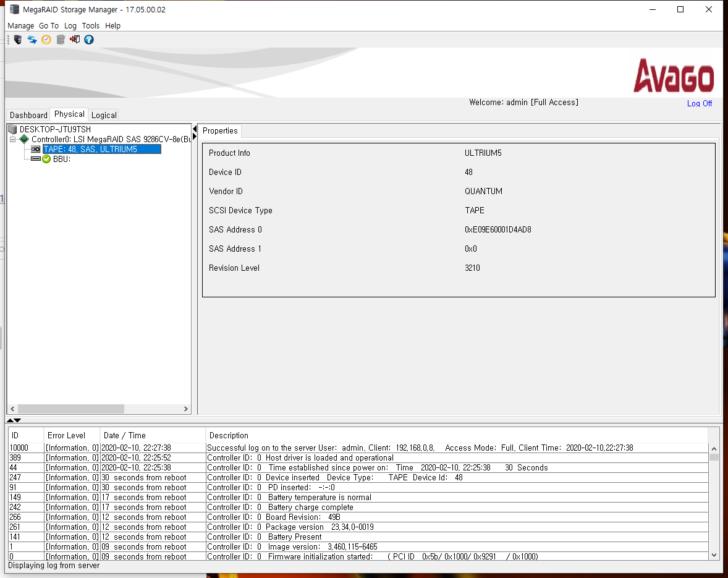
Task: Select log entry 'Battery temperature is normal'
Action: point(358,497)
